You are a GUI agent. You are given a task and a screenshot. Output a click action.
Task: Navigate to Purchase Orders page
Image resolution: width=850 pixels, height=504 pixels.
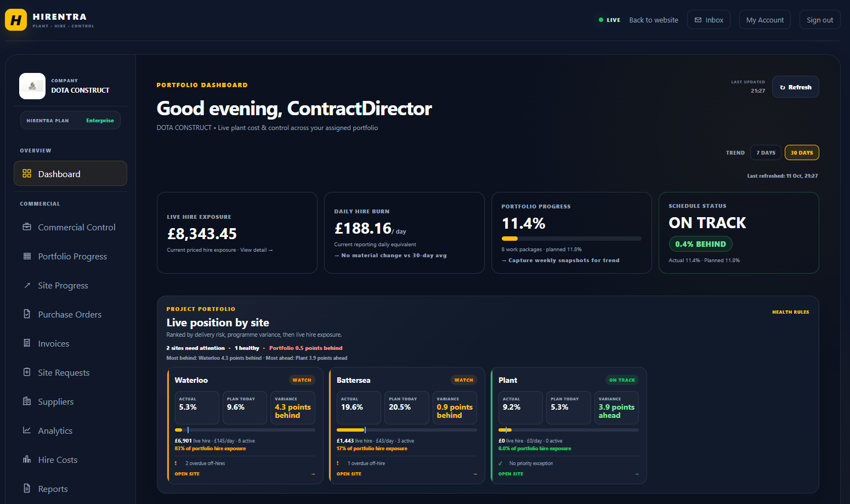point(70,314)
